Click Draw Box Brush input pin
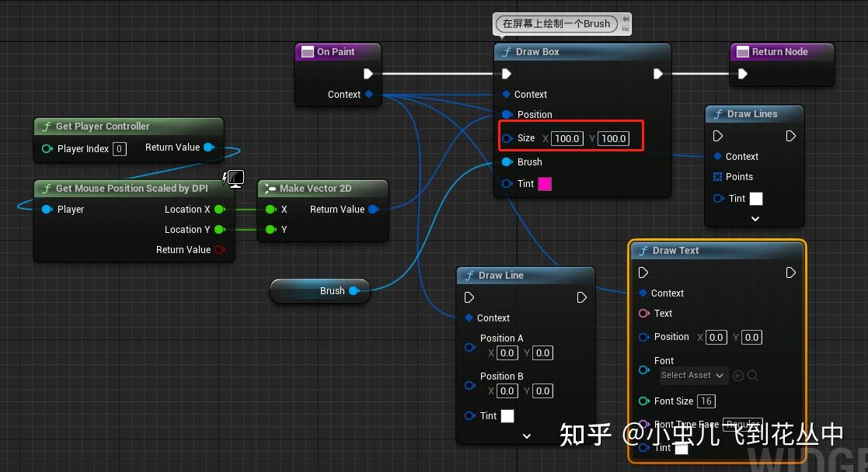868x472 pixels. [507, 161]
